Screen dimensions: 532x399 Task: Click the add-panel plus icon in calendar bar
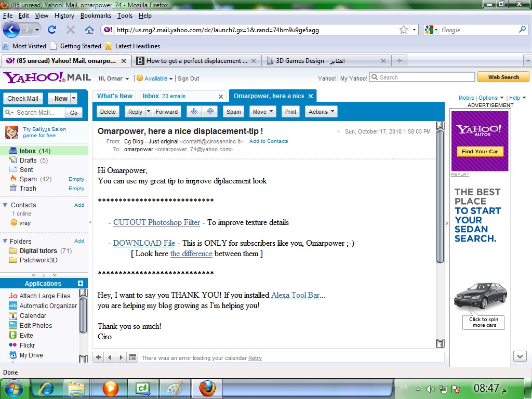click(x=98, y=357)
